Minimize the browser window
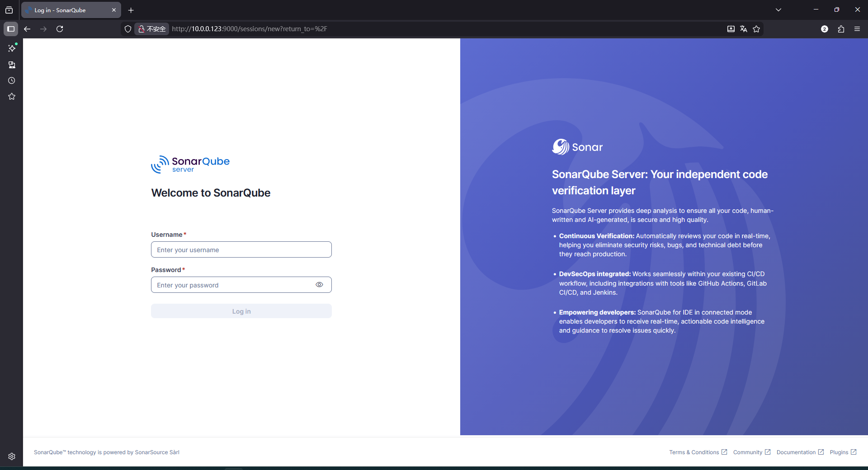 click(x=816, y=9)
